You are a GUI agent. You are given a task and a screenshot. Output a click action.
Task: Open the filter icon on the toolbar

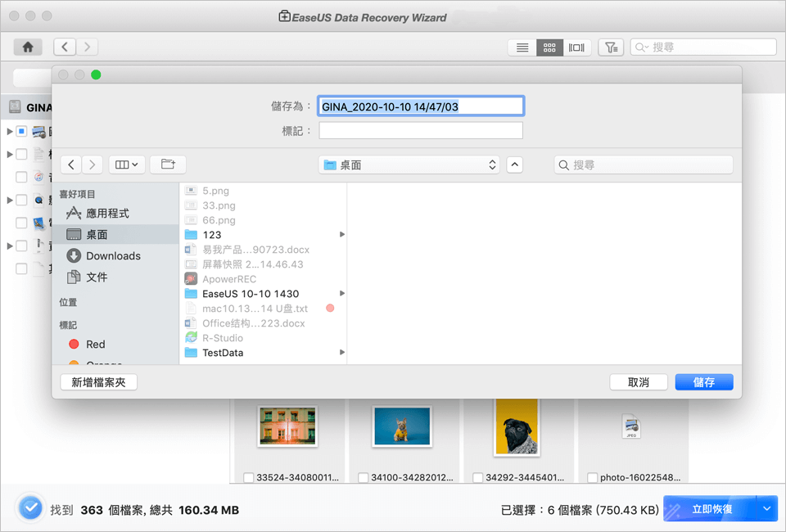point(611,47)
